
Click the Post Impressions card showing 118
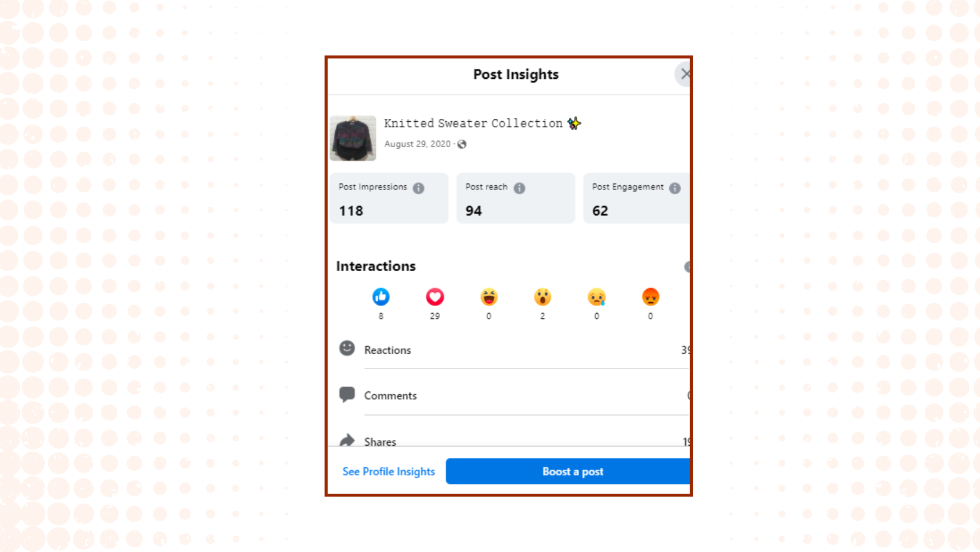click(x=388, y=198)
